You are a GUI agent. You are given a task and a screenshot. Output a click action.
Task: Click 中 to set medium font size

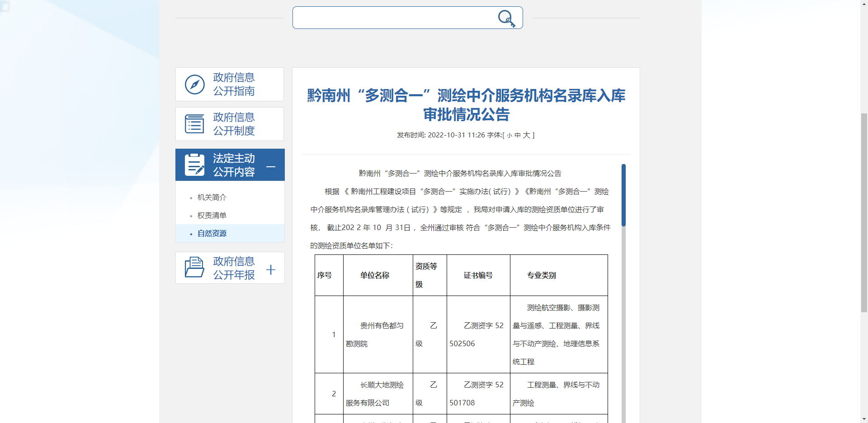(517, 135)
